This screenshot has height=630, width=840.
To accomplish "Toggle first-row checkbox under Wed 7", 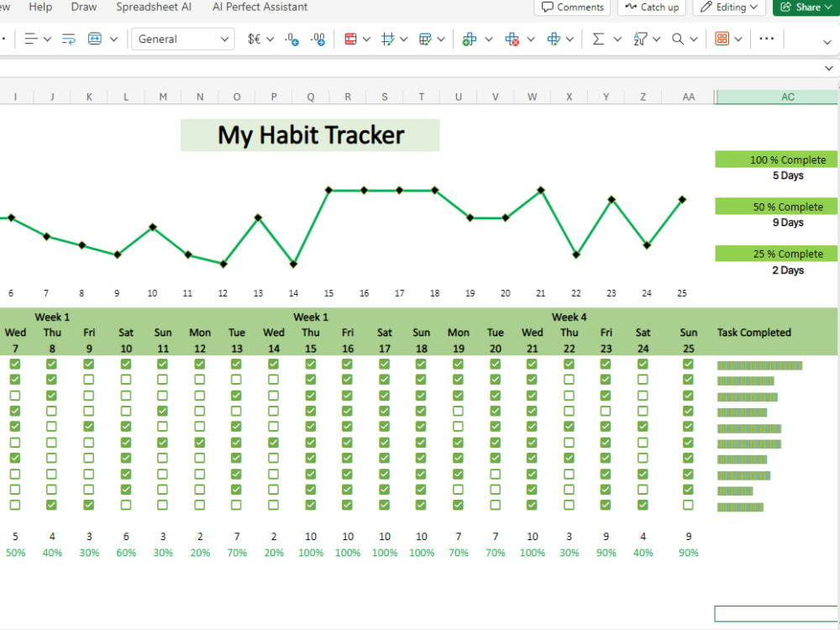I will tap(15, 365).
